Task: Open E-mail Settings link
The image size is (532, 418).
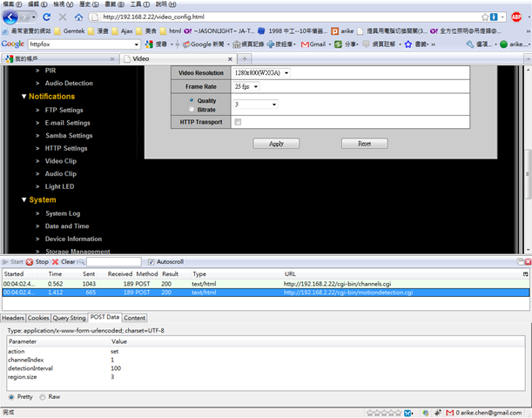Action: pyautogui.click(x=68, y=123)
